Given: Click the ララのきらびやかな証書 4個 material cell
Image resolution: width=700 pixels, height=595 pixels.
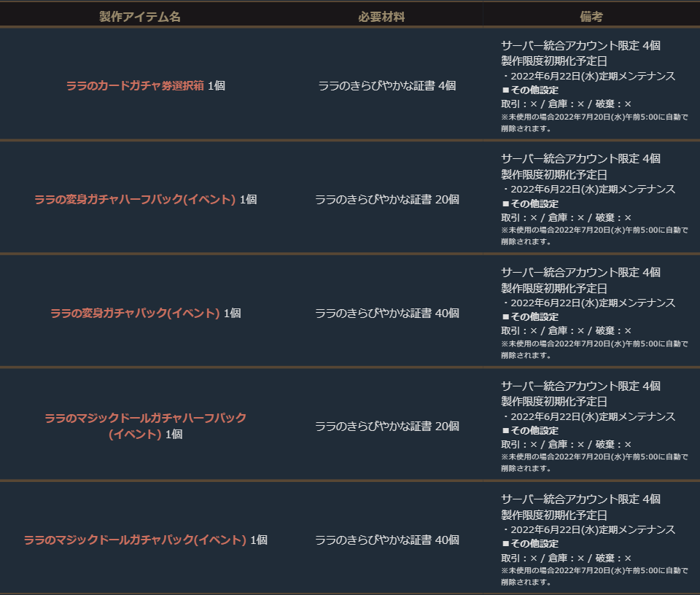Looking at the screenshot, I should tap(386, 85).
